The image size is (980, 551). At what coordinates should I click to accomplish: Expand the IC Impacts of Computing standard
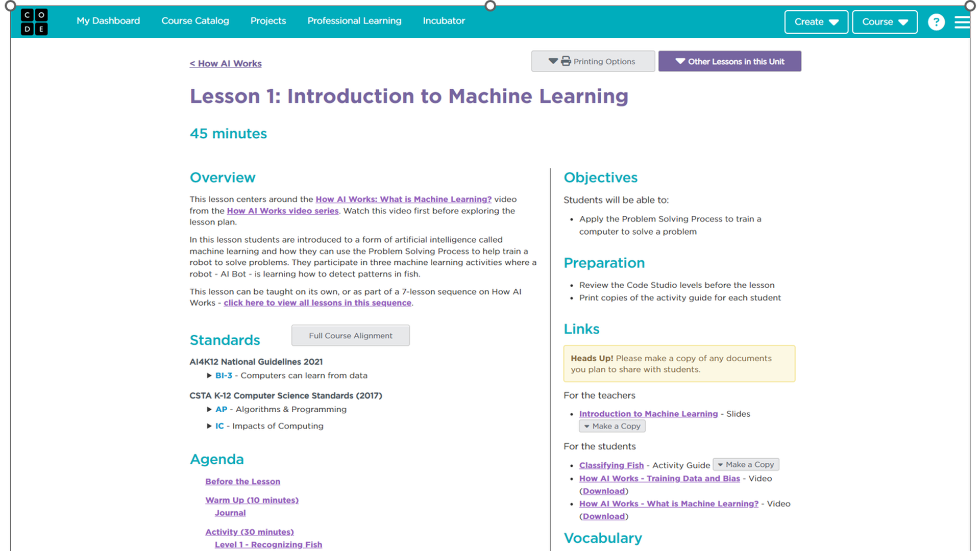(x=210, y=425)
